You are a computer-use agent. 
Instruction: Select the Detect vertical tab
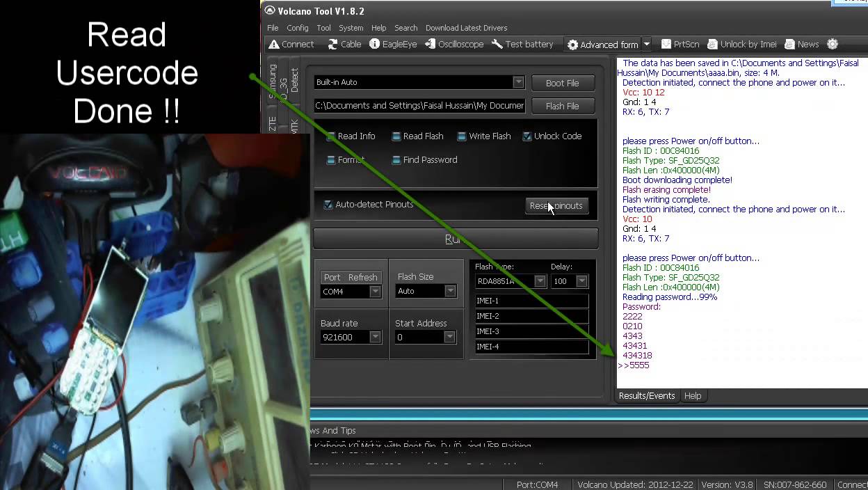(294, 81)
